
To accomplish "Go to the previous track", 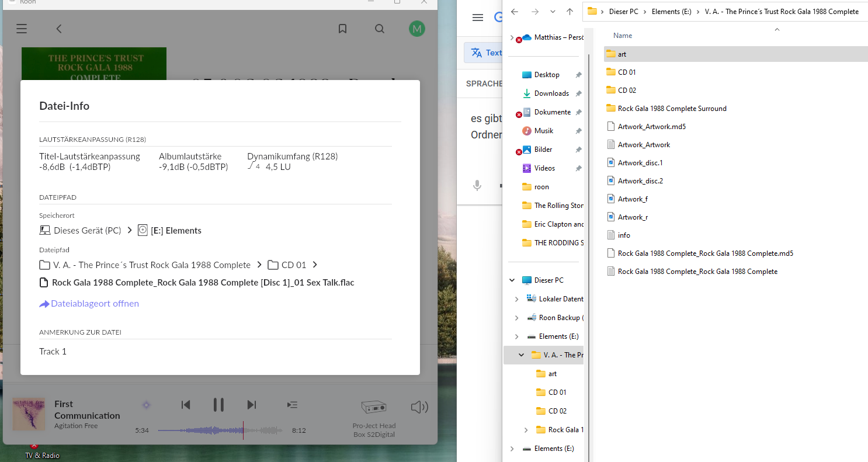I will click(186, 405).
